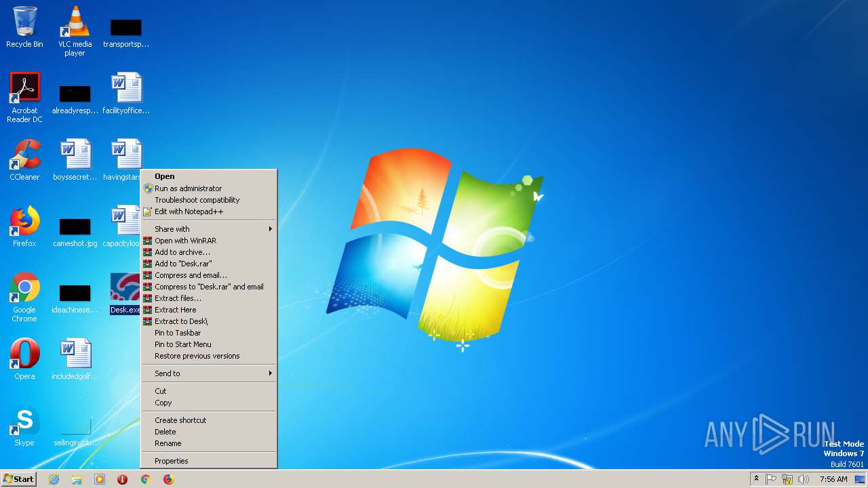Choose Open in the context menu
The width and height of the screenshot is (868, 488).
point(209,176)
